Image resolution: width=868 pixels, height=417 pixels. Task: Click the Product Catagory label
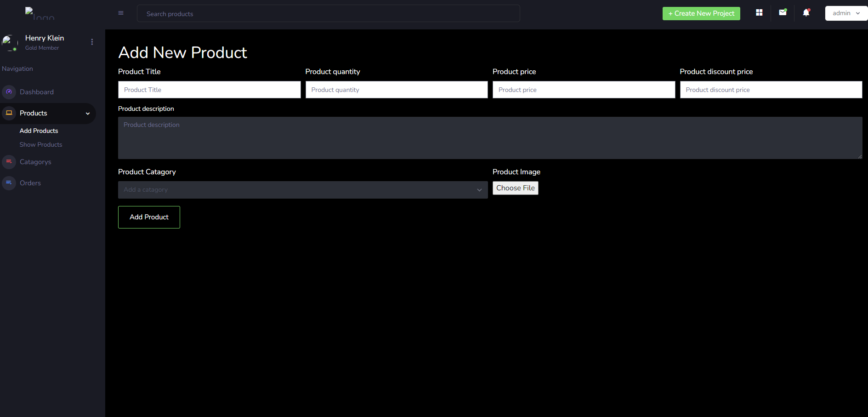click(147, 172)
